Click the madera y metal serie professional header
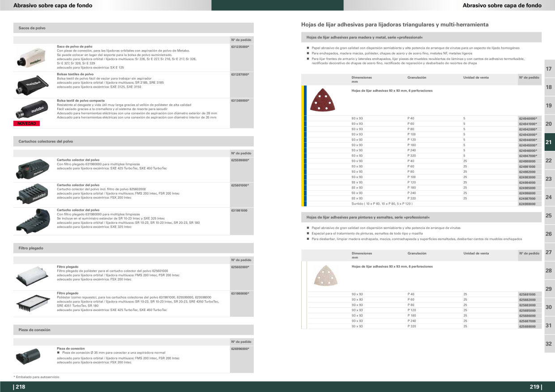 [x=422, y=37]
